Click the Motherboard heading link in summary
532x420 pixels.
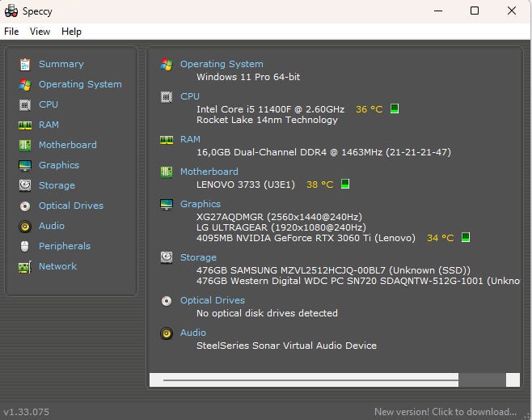tap(209, 172)
